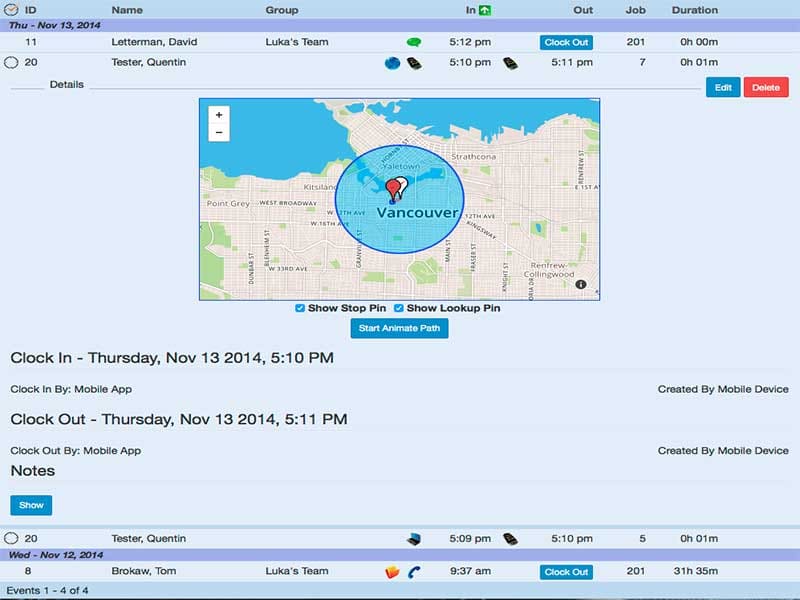Click the clock icon in the header row
The image size is (800, 600).
[11, 10]
